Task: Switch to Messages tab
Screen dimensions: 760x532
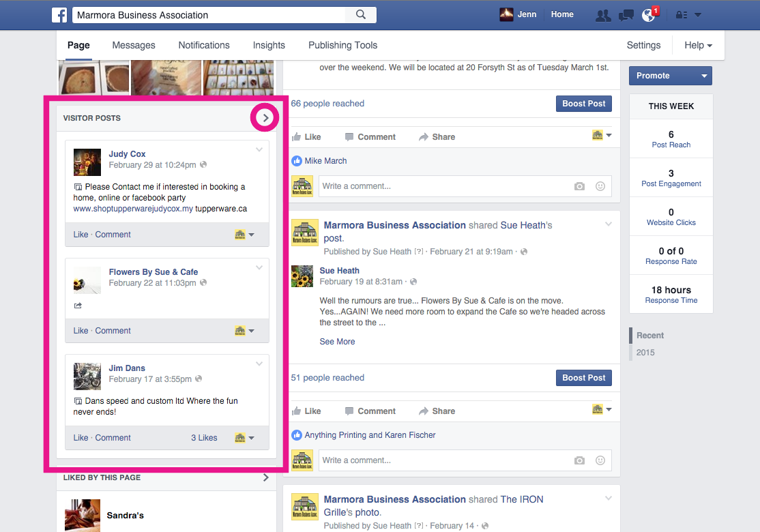Action: (134, 45)
